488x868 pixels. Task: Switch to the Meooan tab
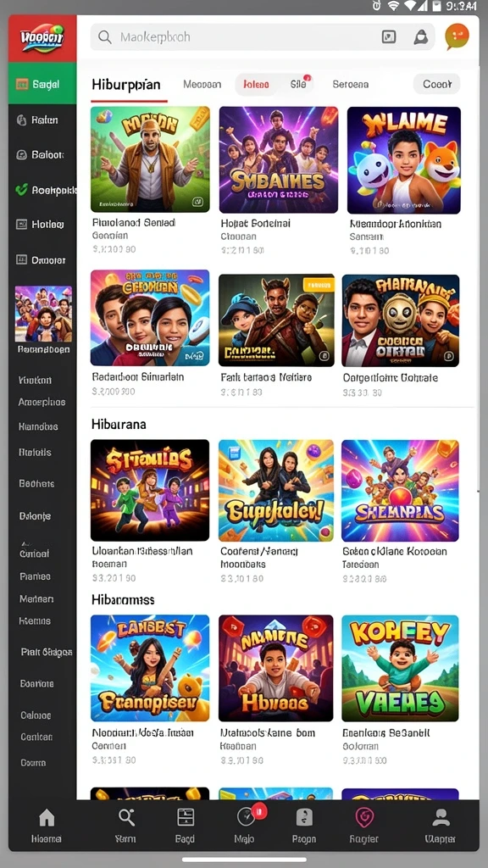click(x=202, y=84)
